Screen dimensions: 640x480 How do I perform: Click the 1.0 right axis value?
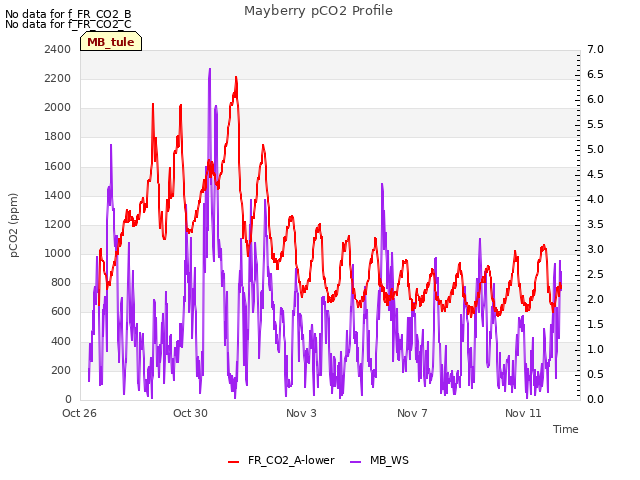point(595,349)
